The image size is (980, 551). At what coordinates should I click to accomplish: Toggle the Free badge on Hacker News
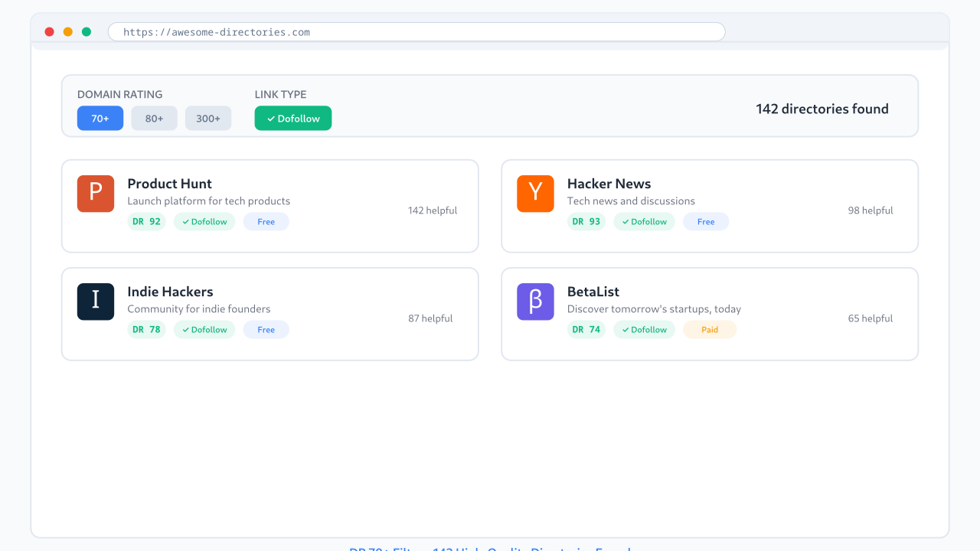pos(705,221)
